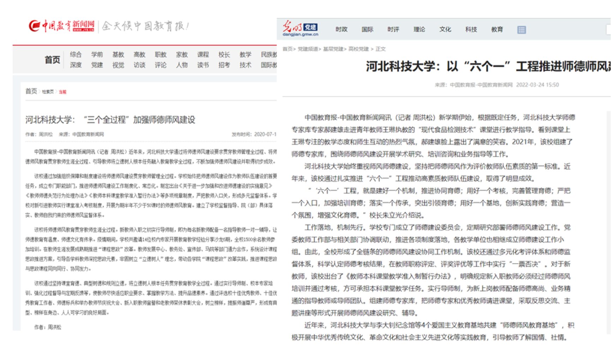Open the 高教 channel
This screenshot has height=364, width=611.
[x=139, y=54]
